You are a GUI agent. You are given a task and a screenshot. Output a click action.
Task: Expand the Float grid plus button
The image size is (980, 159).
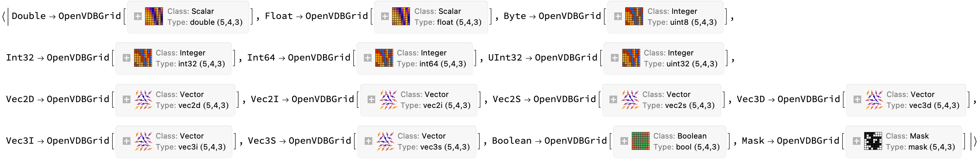(x=385, y=16)
